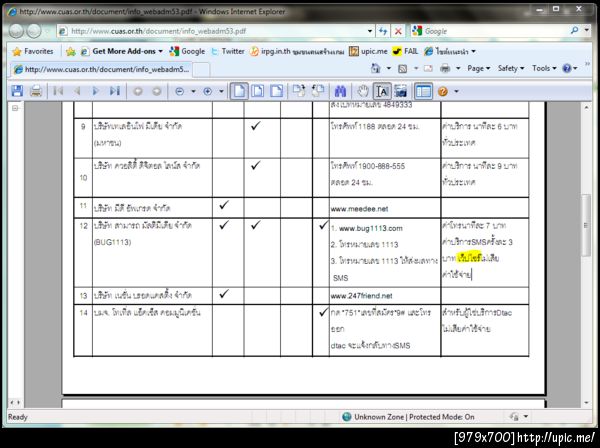Open the Zoom In dropdown arrow
This screenshot has width=600, height=448.
pyautogui.click(x=221, y=91)
